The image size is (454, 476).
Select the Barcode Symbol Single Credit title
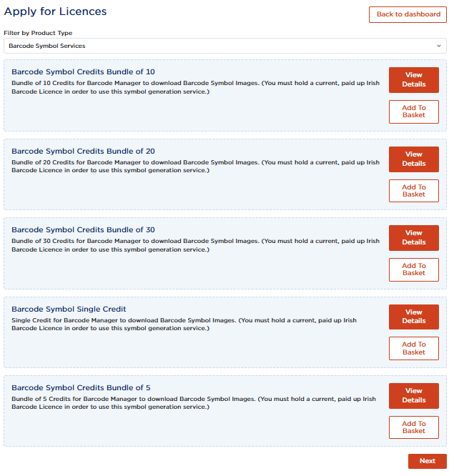pyautogui.click(x=69, y=309)
